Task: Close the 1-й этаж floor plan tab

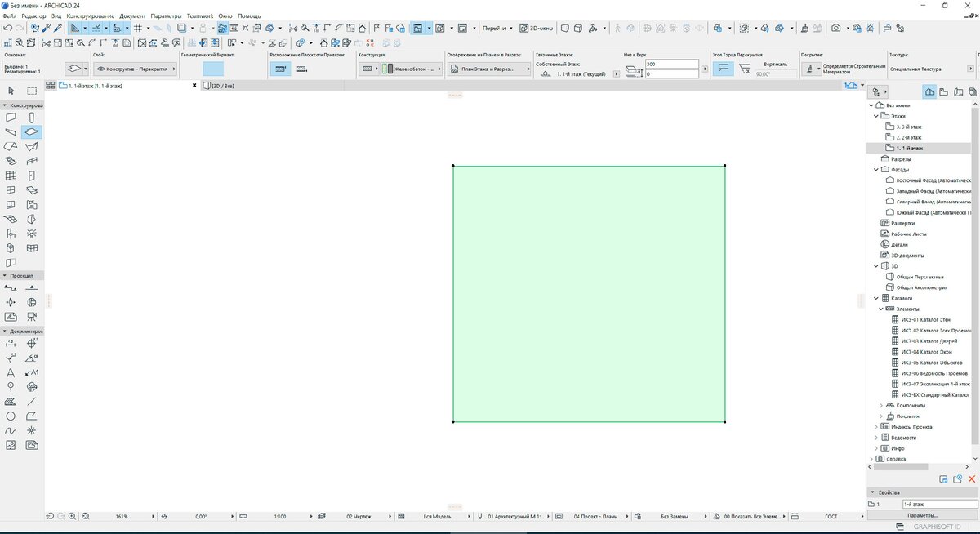Action: tap(194, 85)
